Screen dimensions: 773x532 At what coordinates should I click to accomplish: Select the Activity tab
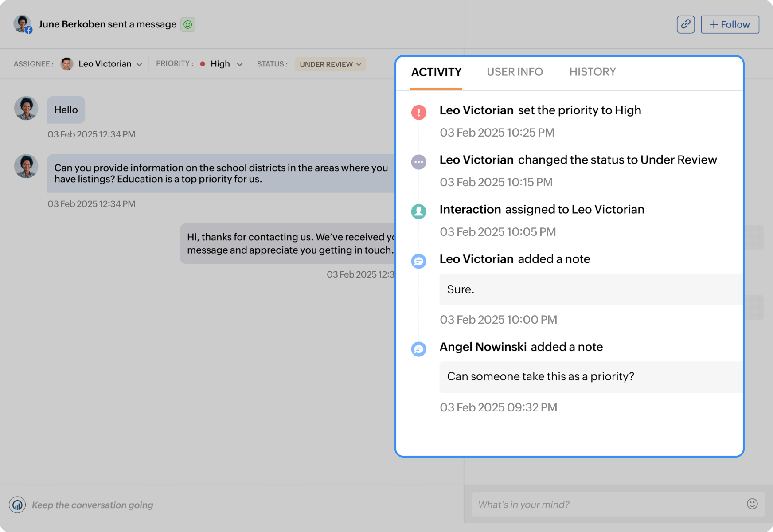pyautogui.click(x=437, y=72)
